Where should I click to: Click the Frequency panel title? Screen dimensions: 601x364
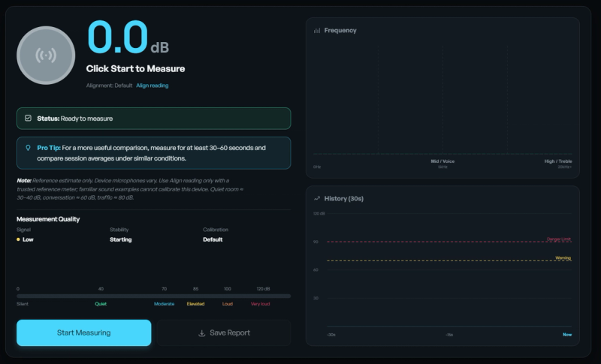click(x=340, y=30)
